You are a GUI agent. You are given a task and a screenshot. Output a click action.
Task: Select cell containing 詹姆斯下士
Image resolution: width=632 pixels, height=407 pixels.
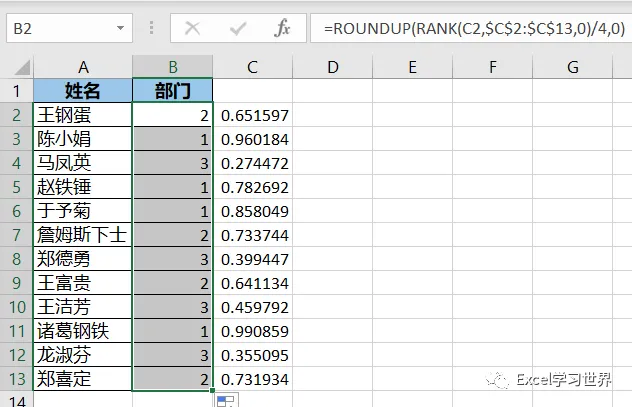click(83, 235)
